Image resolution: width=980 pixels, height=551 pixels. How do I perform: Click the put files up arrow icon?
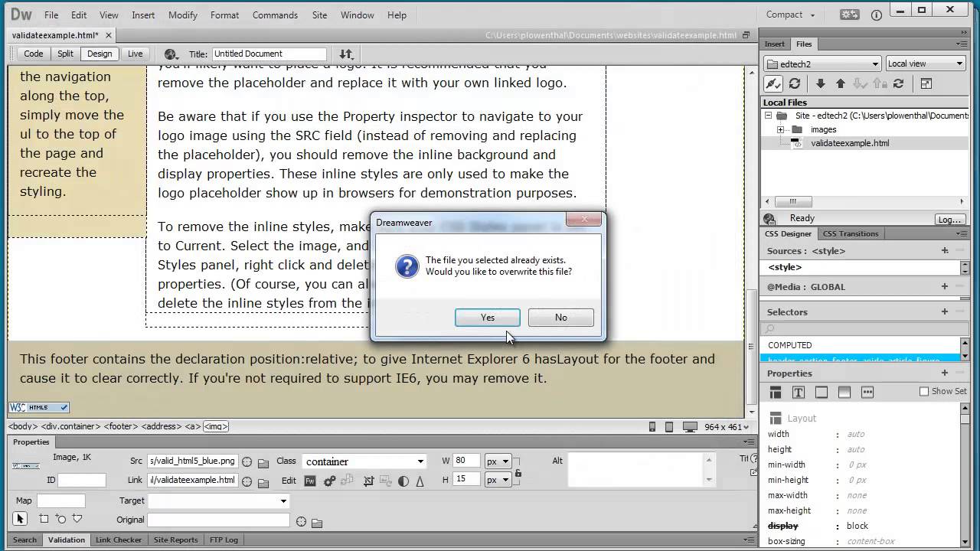840,84
